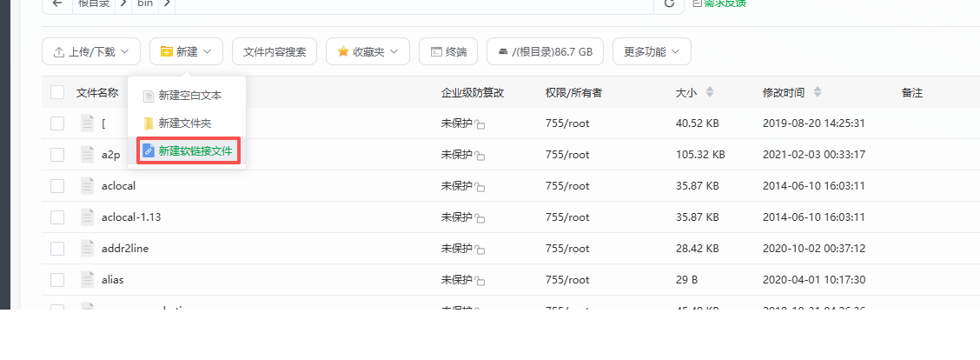Image resolution: width=980 pixels, height=360 pixels.
Task: Click the lock icon in the a2p row
Action: tap(480, 156)
